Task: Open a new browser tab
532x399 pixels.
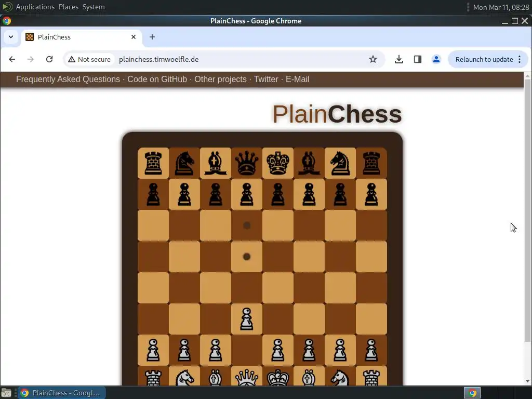Action: (x=152, y=37)
